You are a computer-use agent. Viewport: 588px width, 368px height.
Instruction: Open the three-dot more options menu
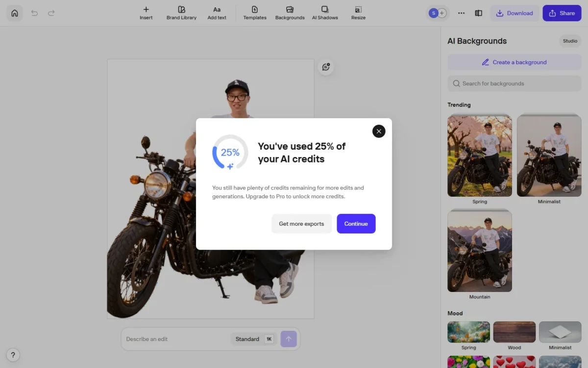click(461, 13)
